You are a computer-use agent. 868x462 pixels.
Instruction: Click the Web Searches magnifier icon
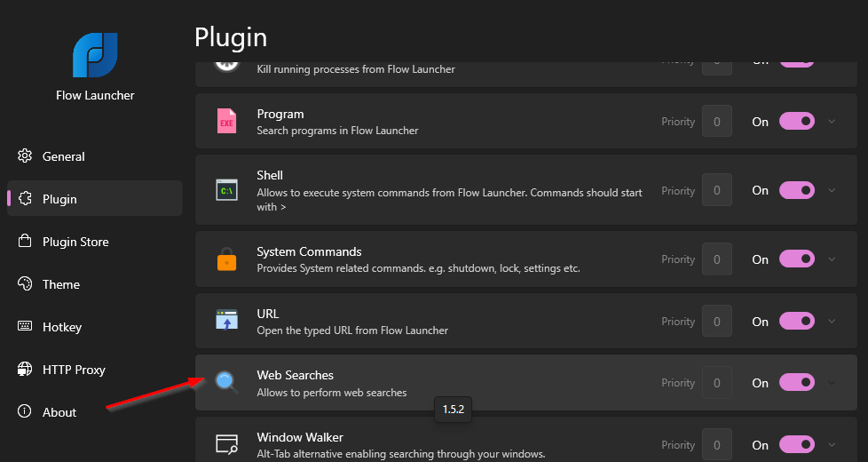227,383
